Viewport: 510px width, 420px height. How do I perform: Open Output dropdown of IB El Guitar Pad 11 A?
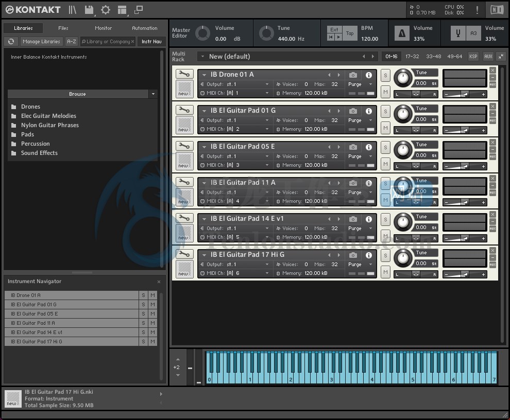point(267,192)
